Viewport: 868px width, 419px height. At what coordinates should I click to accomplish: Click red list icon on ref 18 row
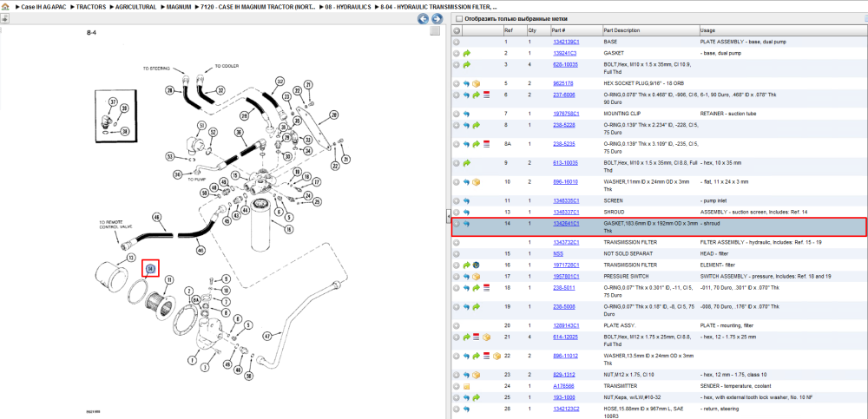[487, 288]
